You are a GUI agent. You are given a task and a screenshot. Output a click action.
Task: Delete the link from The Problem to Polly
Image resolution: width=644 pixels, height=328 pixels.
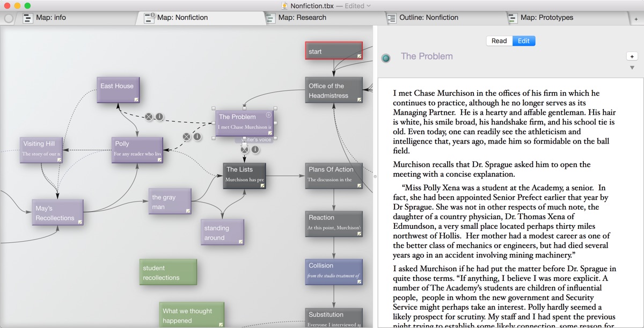point(187,137)
